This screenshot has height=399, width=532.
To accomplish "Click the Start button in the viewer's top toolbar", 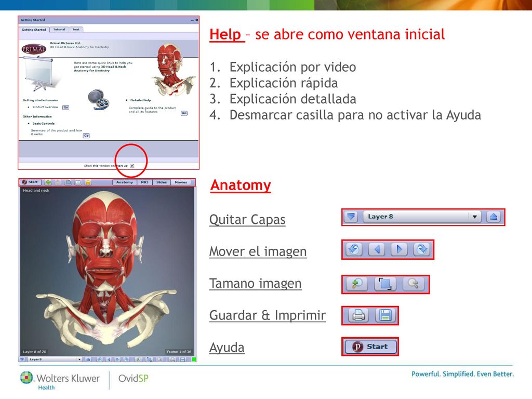I will (30, 182).
